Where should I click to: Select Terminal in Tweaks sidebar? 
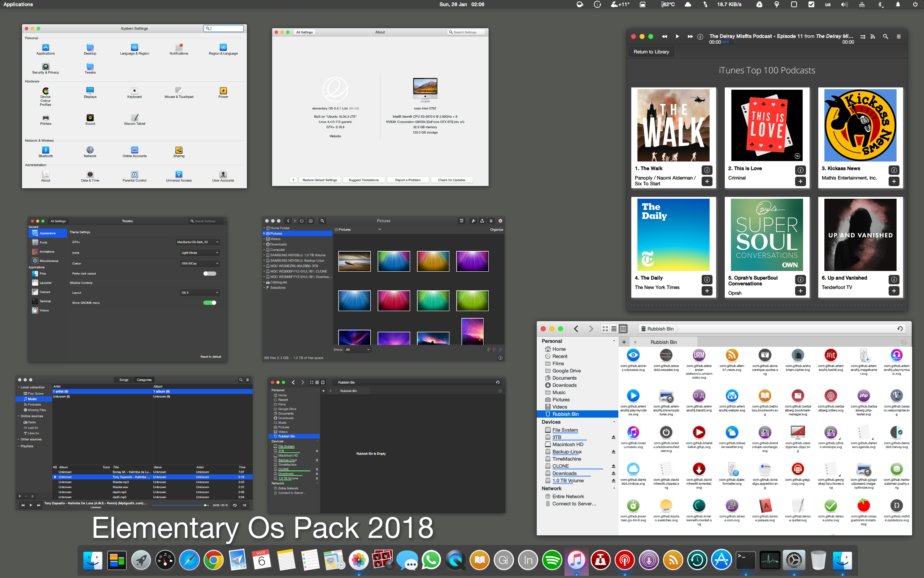pyautogui.click(x=48, y=301)
